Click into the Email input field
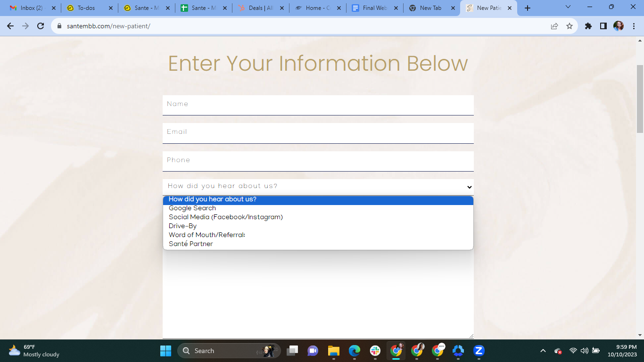Screen dimensions: 644x362 pos(318,133)
